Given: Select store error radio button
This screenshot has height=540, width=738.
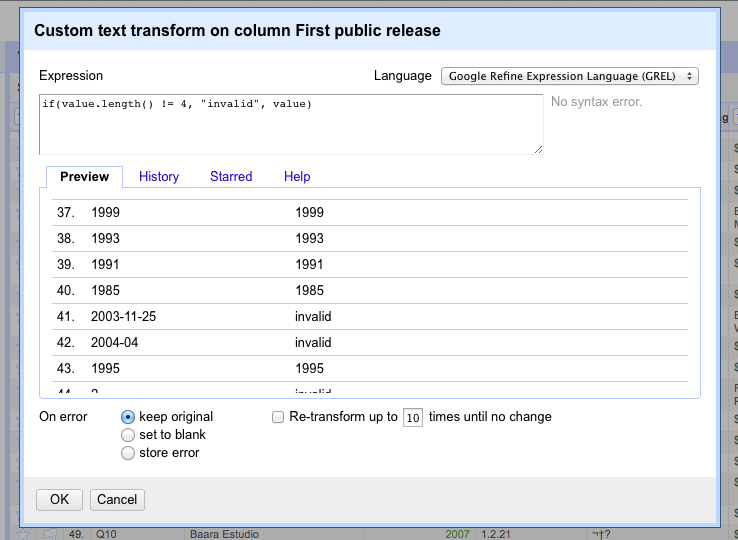Looking at the screenshot, I should point(128,453).
